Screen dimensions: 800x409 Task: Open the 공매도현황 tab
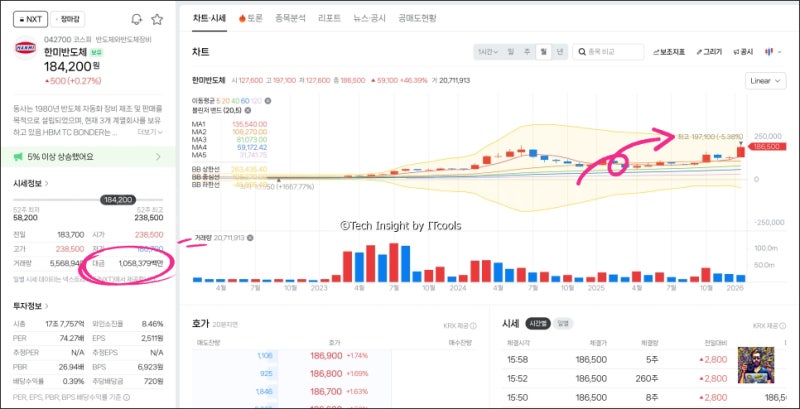[418, 18]
